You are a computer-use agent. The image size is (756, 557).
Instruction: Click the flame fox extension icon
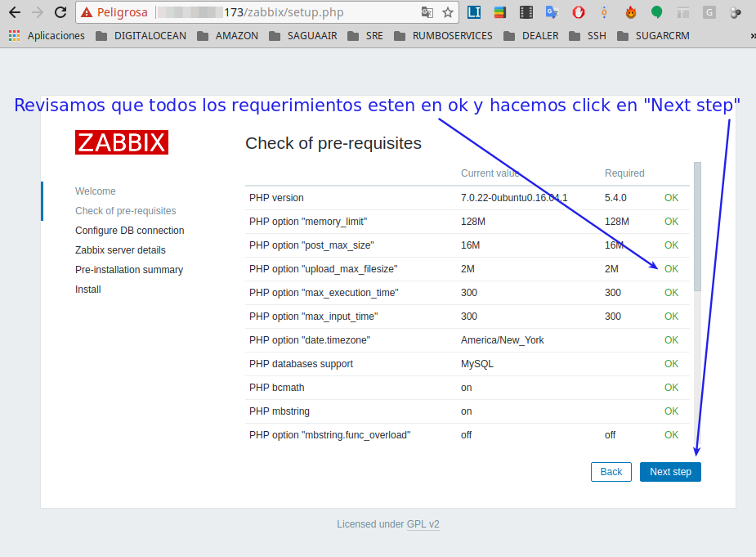click(x=631, y=12)
